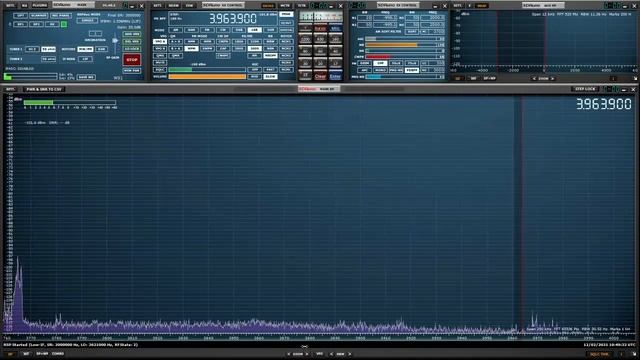Click the SQLC squelch button
The width and height of the screenshot is (640, 360).
pyautogui.click(x=160, y=70)
